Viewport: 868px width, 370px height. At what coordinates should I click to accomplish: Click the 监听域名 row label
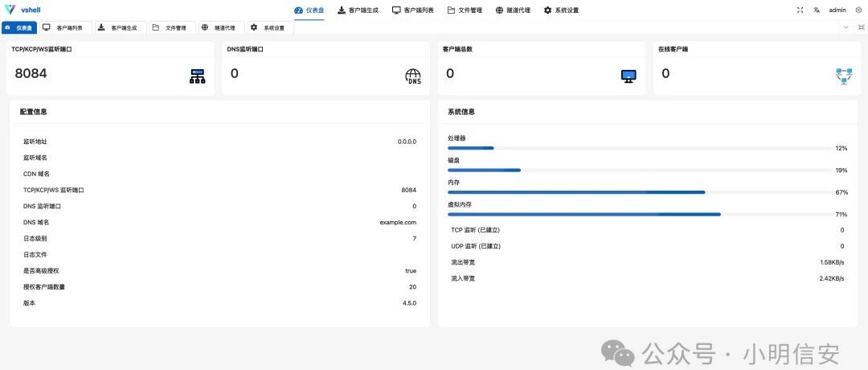coord(35,158)
